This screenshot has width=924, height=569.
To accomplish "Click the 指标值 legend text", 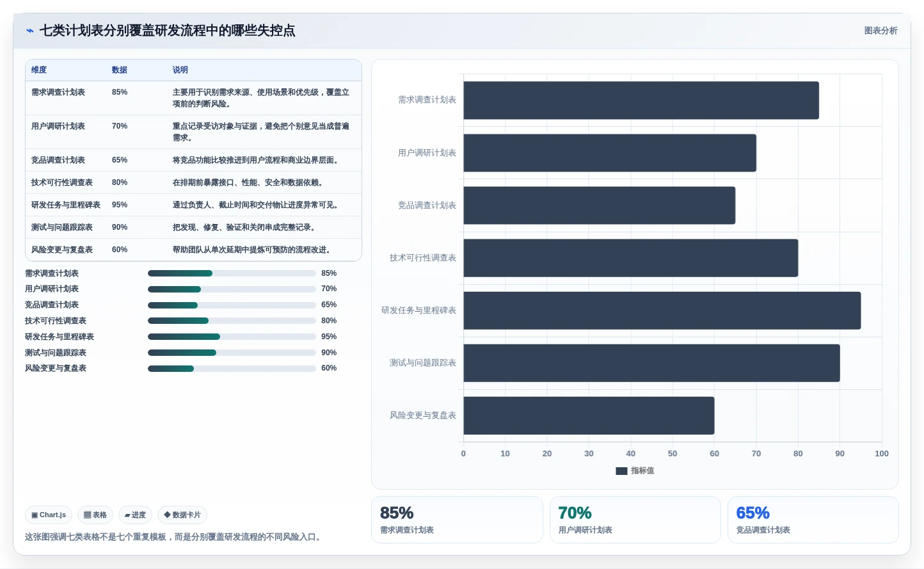I will [642, 470].
